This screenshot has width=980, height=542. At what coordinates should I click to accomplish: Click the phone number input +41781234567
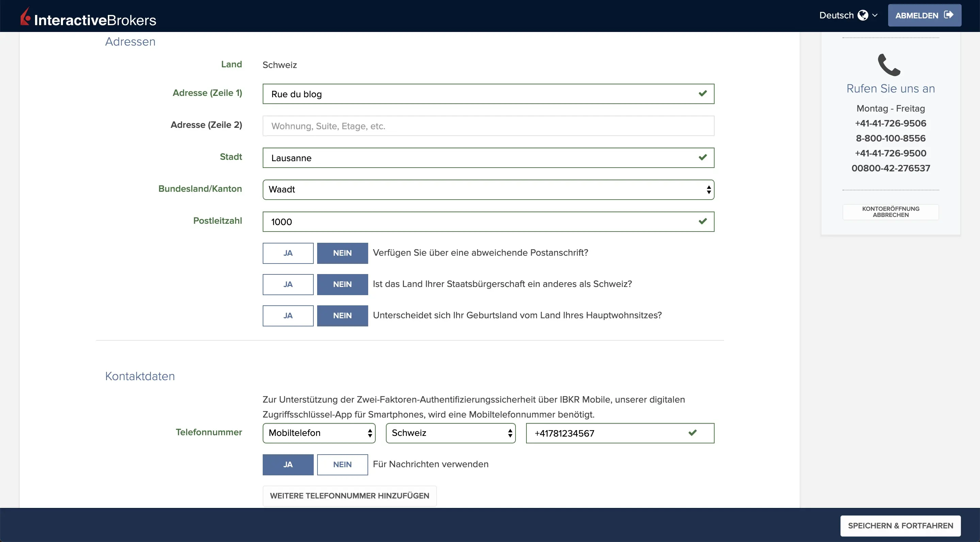click(620, 433)
